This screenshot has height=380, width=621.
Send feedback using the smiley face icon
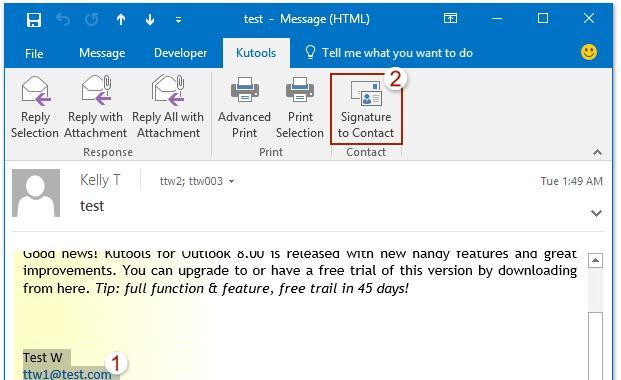click(589, 52)
